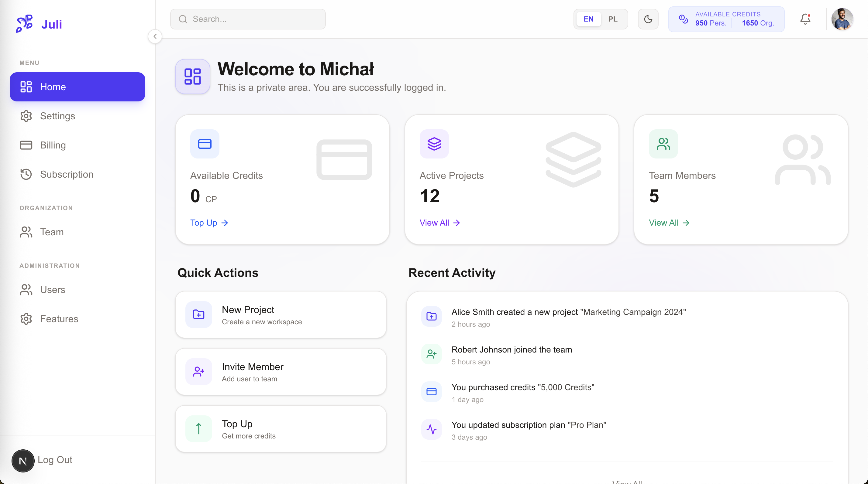Image resolution: width=868 pixels, height=484 pixels.
Task: Click Log Out at sidebar bottom
Action: [55, 459]
